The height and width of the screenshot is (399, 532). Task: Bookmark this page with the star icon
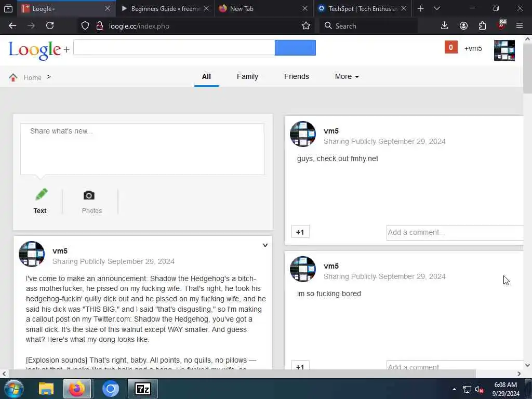305,26
